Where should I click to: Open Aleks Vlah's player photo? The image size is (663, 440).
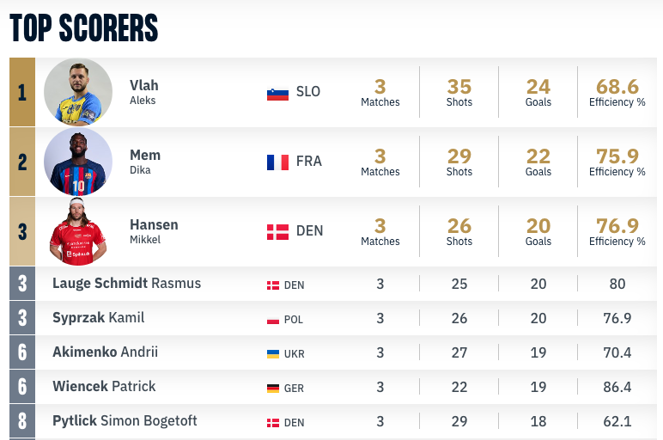click(x=78, y=92)
